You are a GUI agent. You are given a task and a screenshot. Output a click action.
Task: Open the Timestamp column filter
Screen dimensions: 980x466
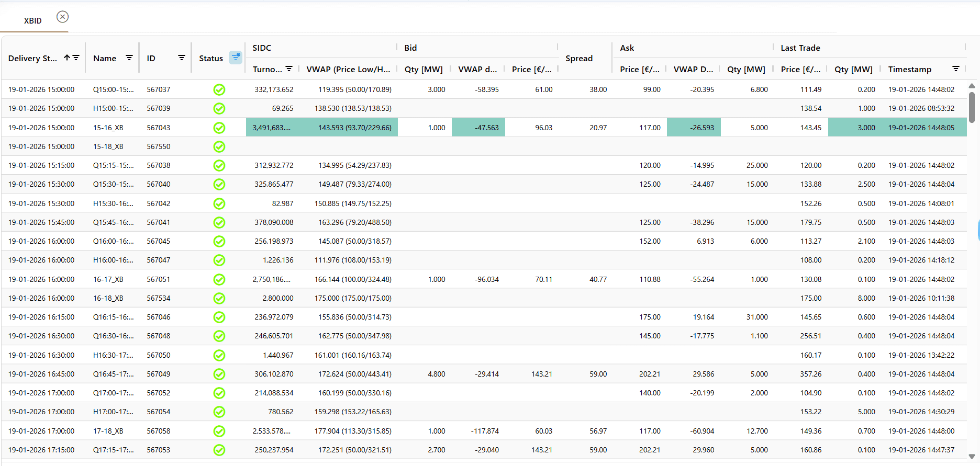tap(956, 69)
